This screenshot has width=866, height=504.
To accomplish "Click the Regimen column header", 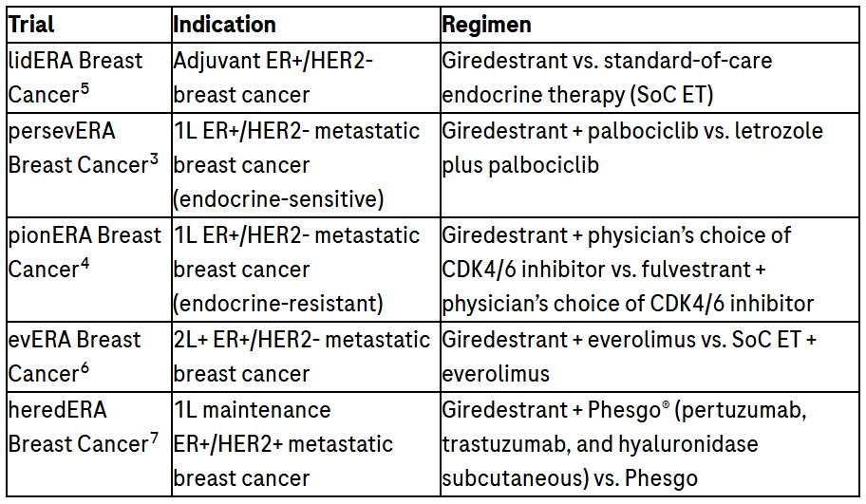I will (486, 24).
